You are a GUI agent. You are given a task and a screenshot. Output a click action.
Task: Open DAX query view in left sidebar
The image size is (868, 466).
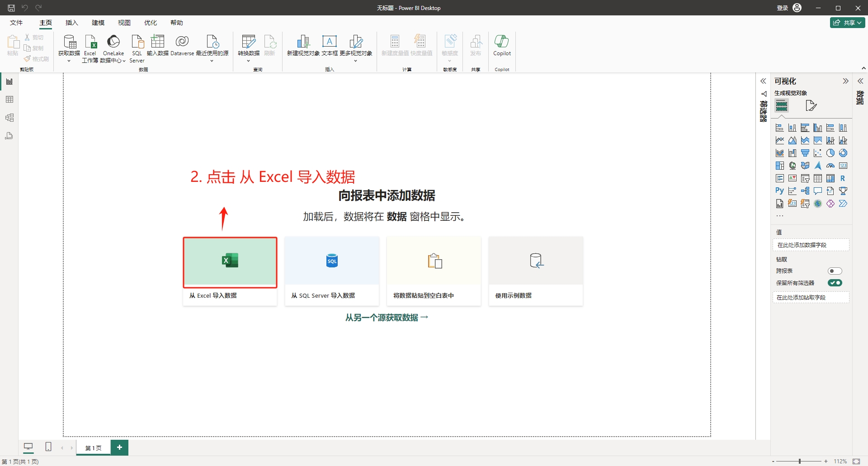tap(9, 136)
